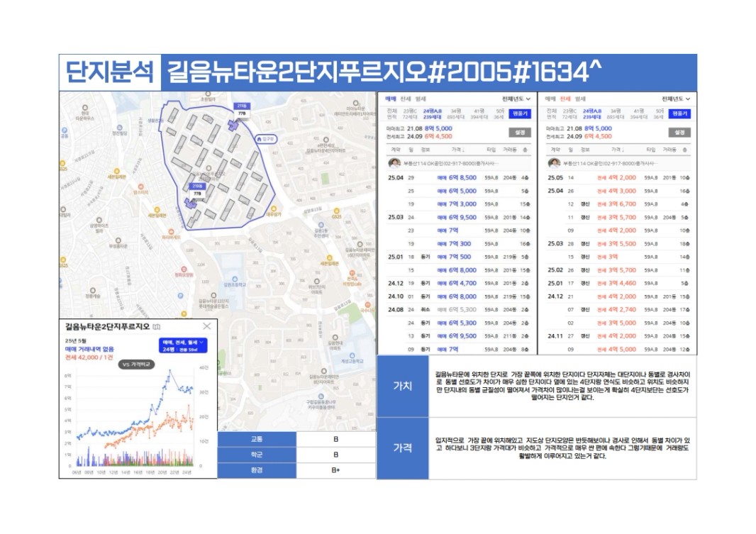
Task: Select 24평A,B size filter in left panel
Action: [x=433, y=113]
